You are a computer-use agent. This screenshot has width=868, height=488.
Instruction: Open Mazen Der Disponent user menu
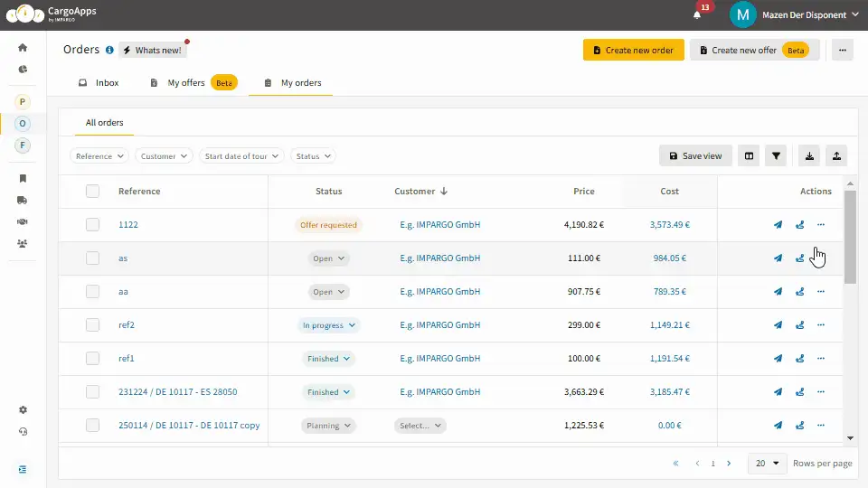coord(795,15)
